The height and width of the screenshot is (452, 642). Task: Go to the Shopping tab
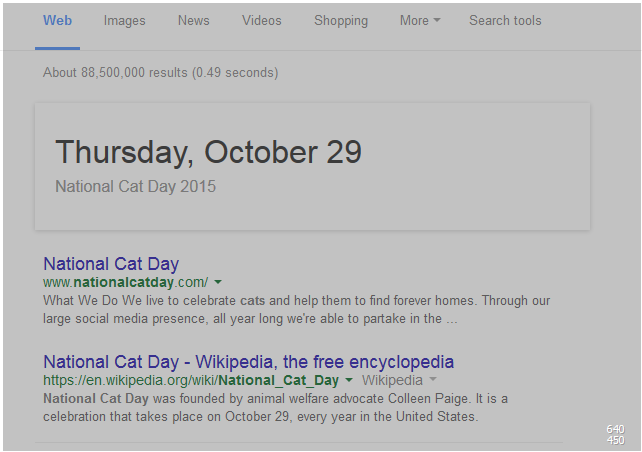click(341, 20)
